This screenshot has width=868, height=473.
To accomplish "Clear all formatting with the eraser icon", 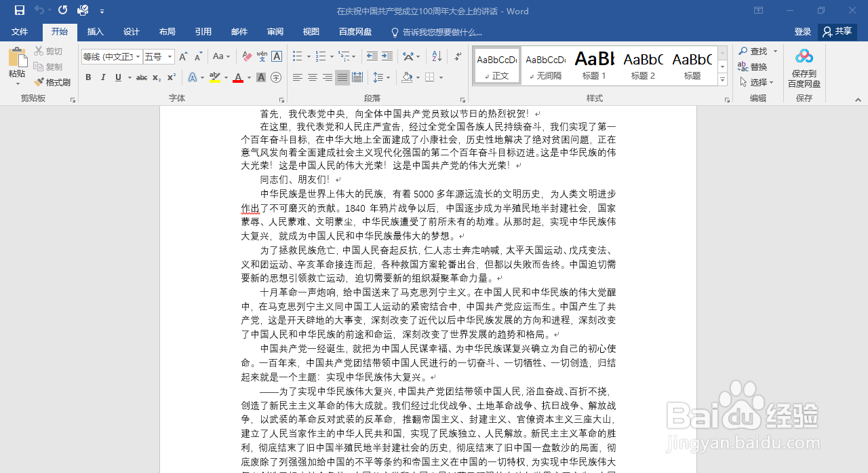I will pyautogui.click(x=247, y=56).
